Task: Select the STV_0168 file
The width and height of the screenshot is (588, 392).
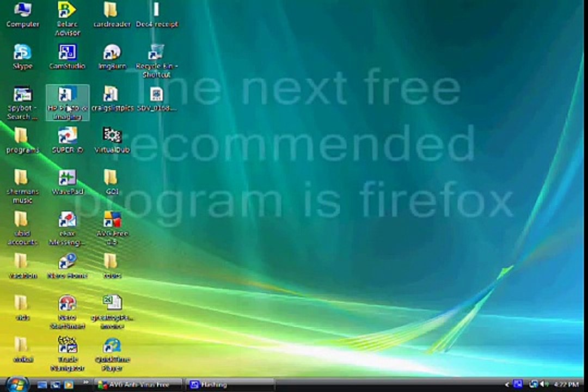Action: 157,99
